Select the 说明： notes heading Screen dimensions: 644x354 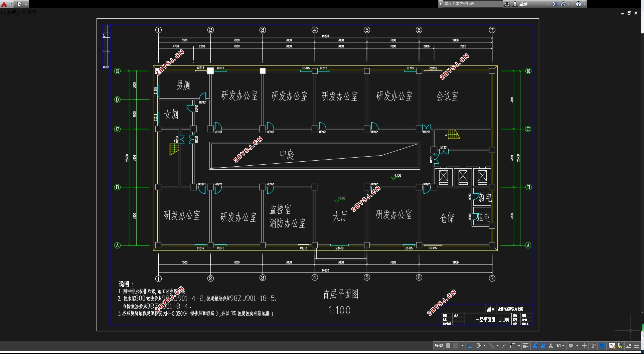coord(127,284)
